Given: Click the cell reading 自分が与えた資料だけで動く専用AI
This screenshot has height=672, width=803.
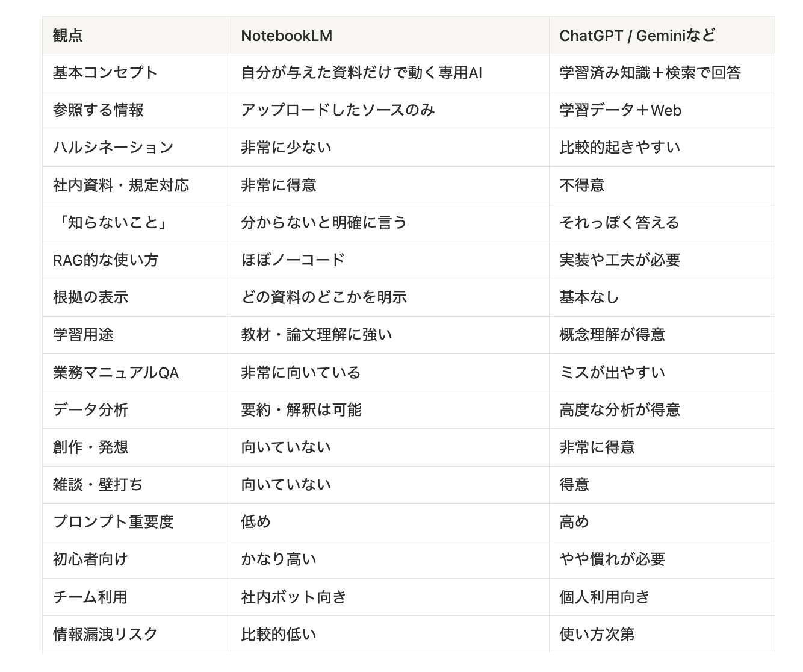Looking at the screenshot, I should tap(361, 73).
